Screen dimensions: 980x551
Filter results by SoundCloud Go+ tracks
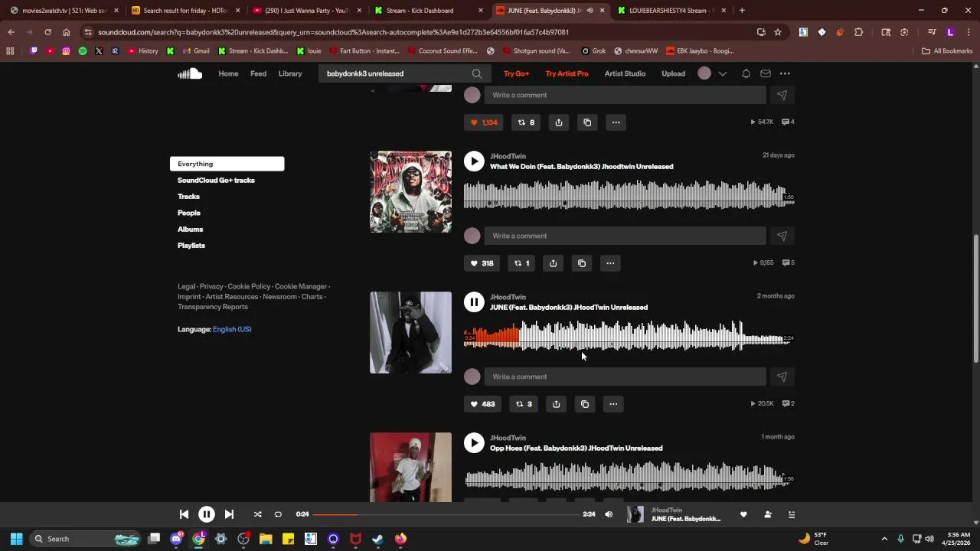tap(216, 181)
